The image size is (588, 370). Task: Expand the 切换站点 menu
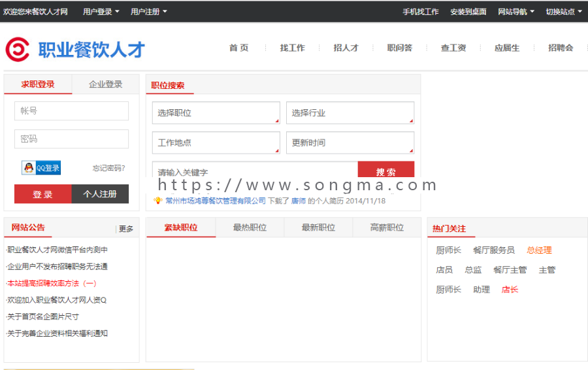click(x=564, y=12)
